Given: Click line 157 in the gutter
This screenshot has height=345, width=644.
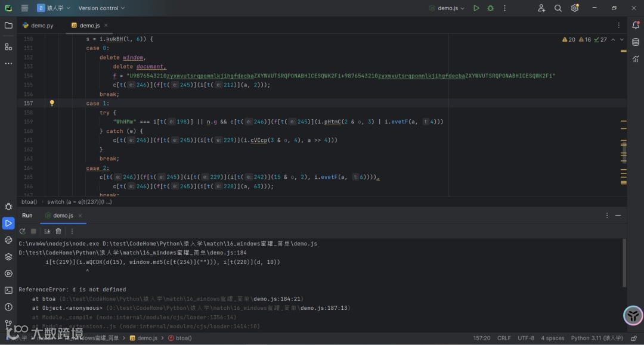Looking at the screenshot, I should click(x=29, y=103).
